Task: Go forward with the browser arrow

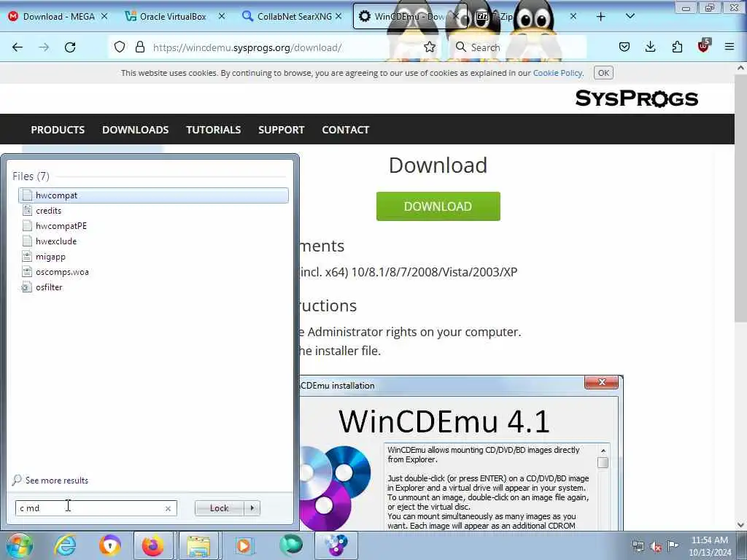Action: 44,47
